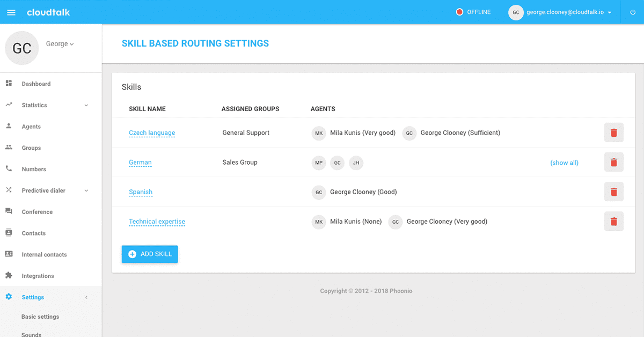This screenshot has height=337, width=644.
Task: Expand the Predictive dialer submenu chevron
Action: 86,191
